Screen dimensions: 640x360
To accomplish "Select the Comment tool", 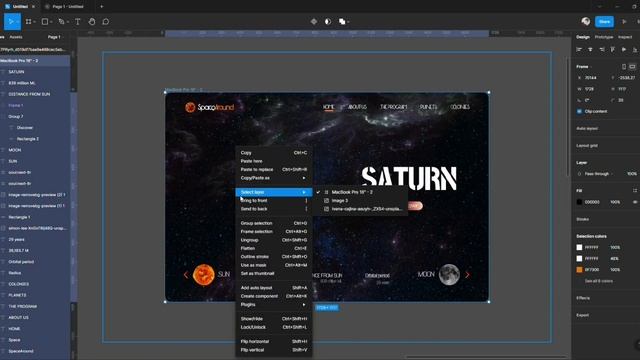I will click(106, 22).
